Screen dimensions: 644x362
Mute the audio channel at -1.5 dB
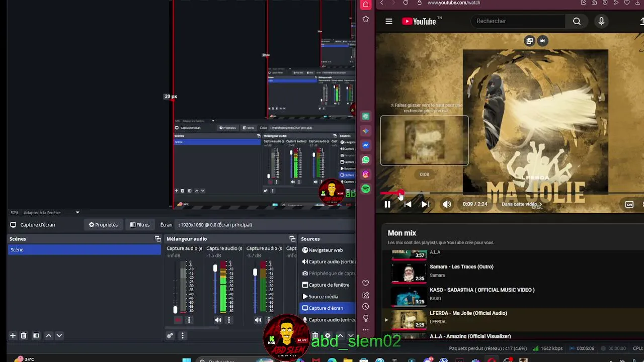(x=218, y=320)
